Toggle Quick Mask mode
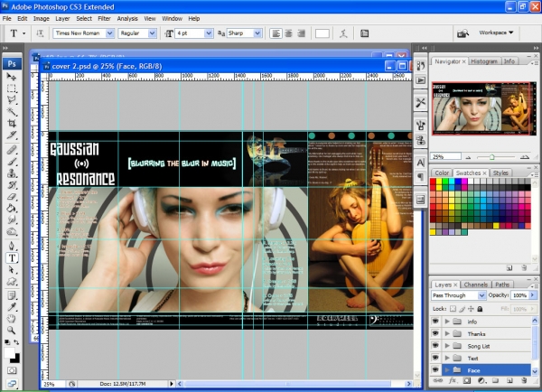542x392 pixels. [x=12, y=371]
